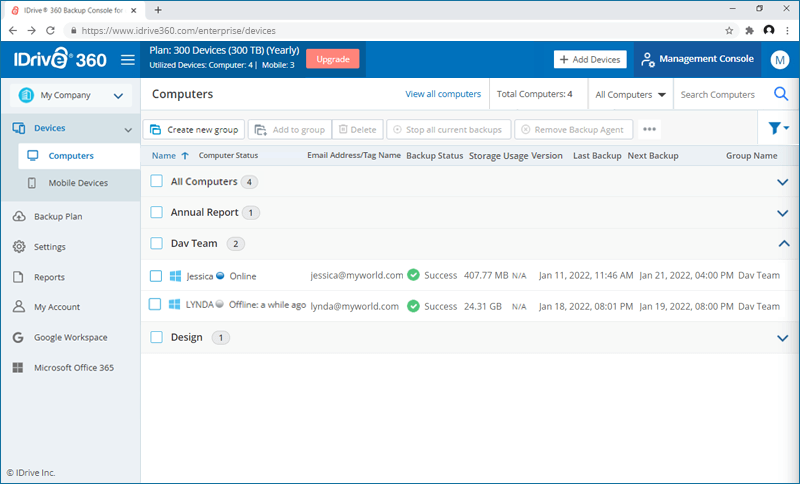Open the Reports section label
800x484 pixels.
[49, 277]
